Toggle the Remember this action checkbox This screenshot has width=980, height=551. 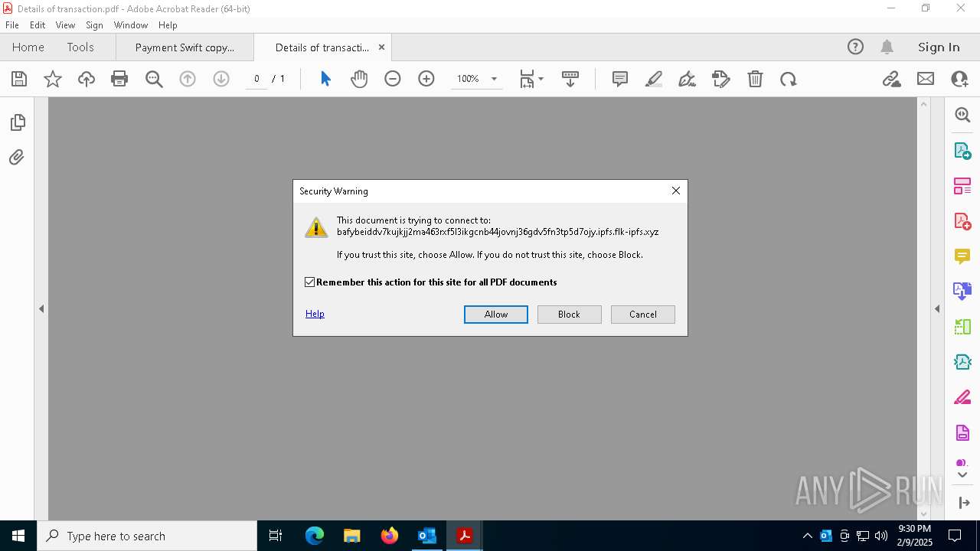click(x=310, y=282)
